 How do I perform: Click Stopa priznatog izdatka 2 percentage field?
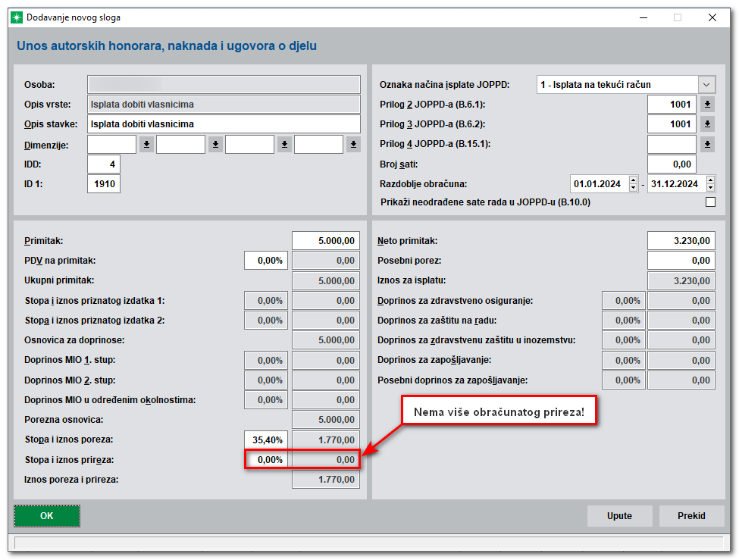[266, 321]
